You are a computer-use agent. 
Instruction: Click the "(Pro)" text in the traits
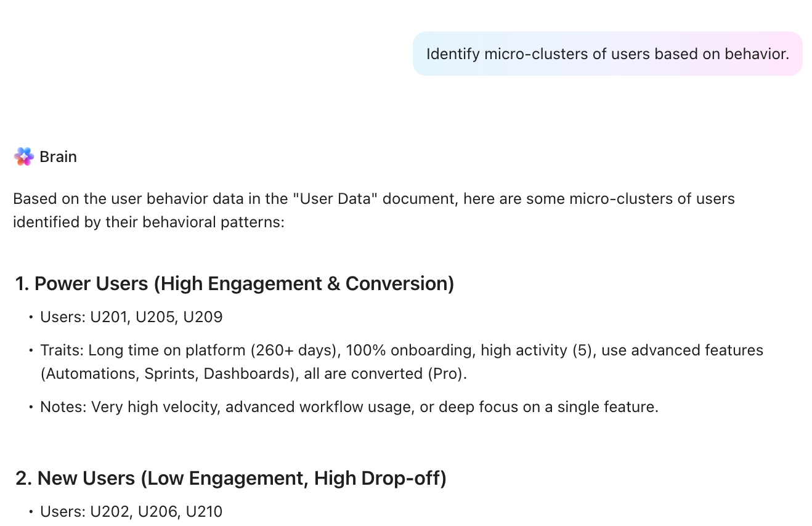click(446, 374)
